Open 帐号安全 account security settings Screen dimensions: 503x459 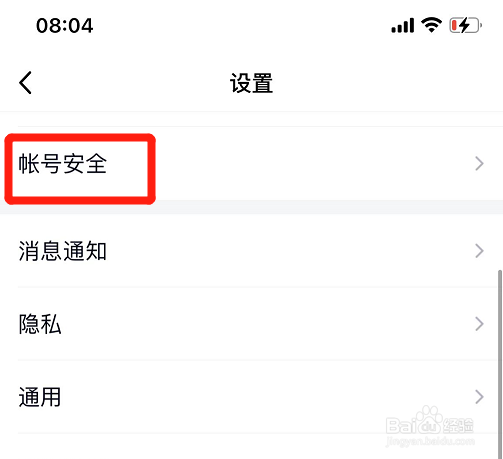pos(251,164)
